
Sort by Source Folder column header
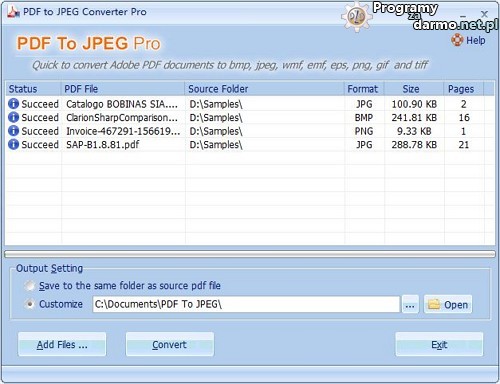(265, 89)
